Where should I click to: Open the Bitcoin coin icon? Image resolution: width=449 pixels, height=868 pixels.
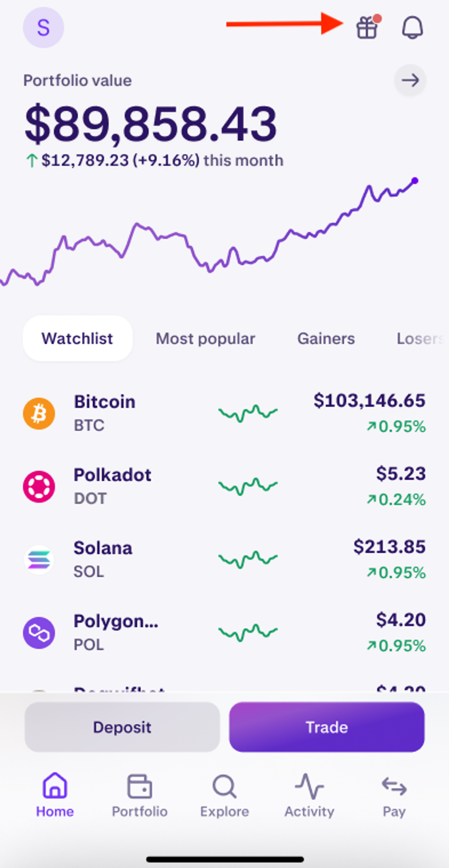point(39,414)
